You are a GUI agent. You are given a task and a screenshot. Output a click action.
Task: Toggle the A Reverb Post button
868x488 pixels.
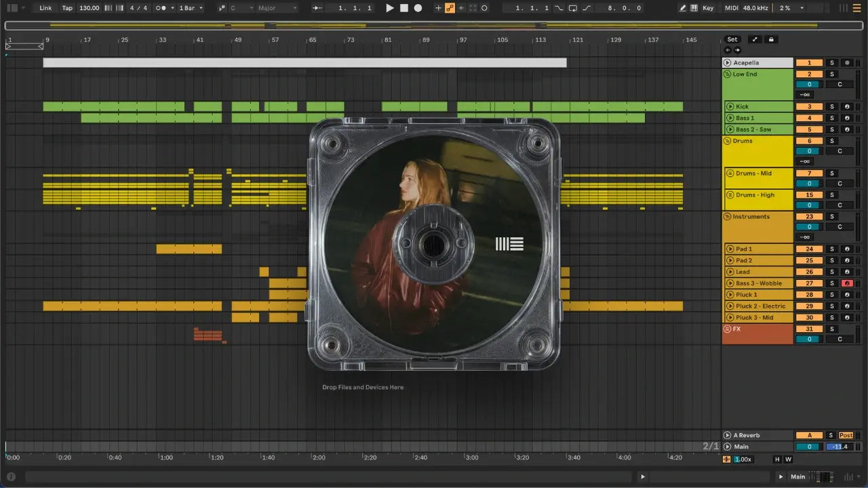pos(846,435)
